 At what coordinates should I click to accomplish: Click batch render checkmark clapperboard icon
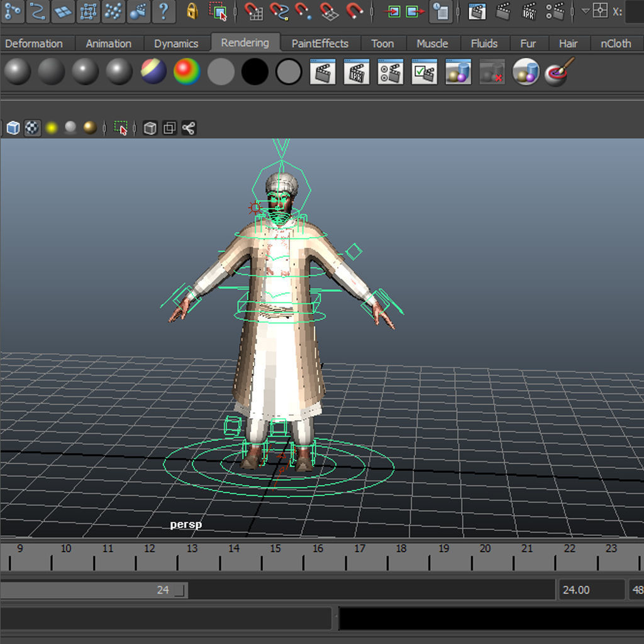[425, 72]
